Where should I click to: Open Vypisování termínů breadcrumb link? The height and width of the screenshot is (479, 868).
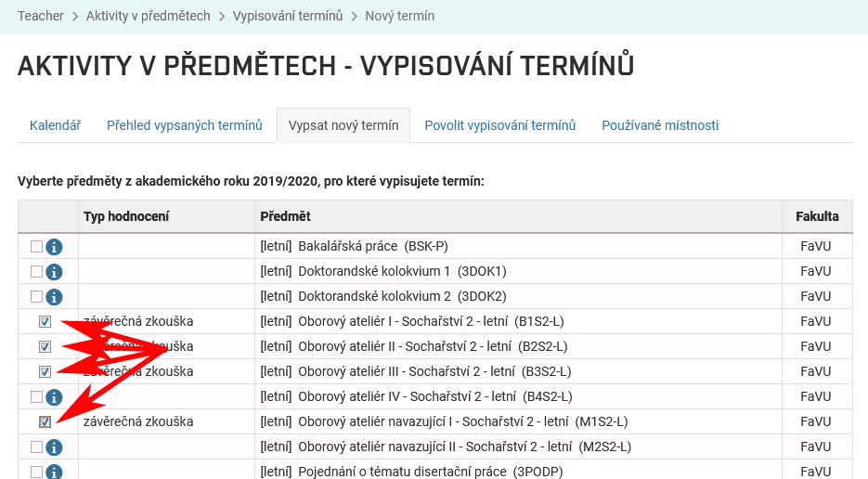coord(288,16)
